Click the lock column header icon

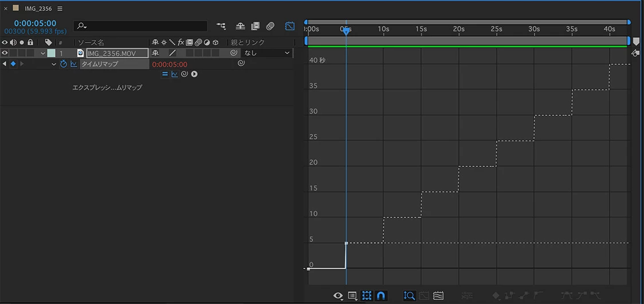pyautogui.click(x=30, y=42)
